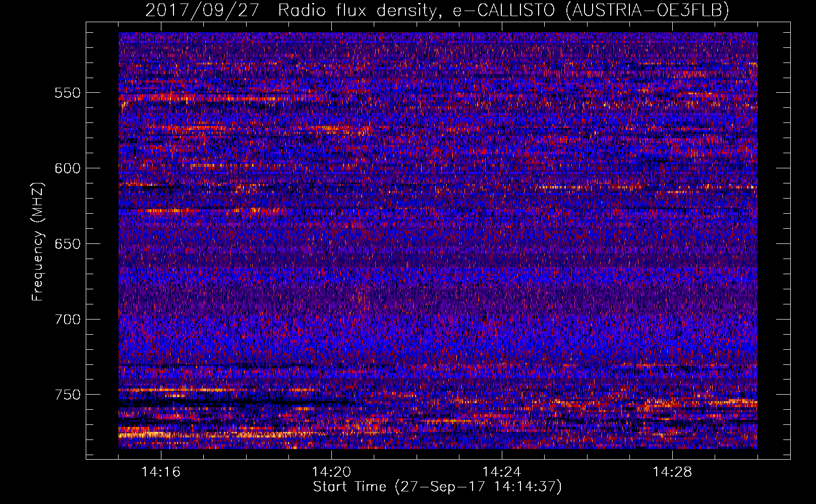Select the Start Time axis caption
This screenshot has height=504, width=816.
[x=437, y=487]
